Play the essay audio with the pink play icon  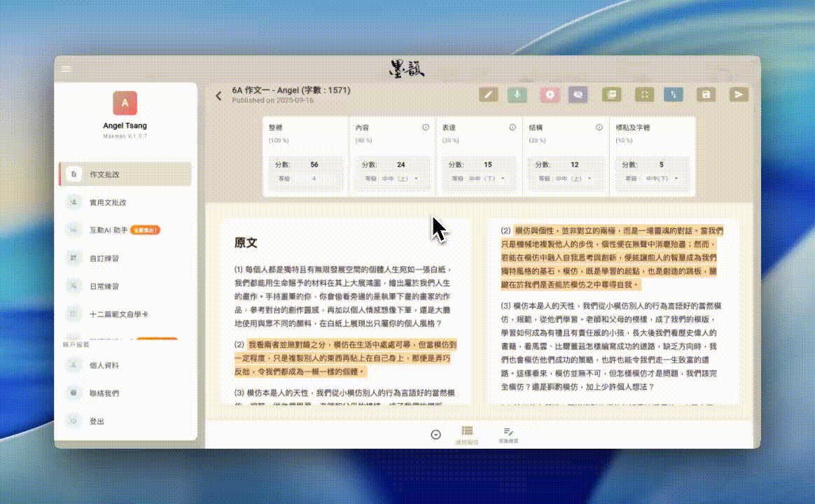[x=549, y=94]
